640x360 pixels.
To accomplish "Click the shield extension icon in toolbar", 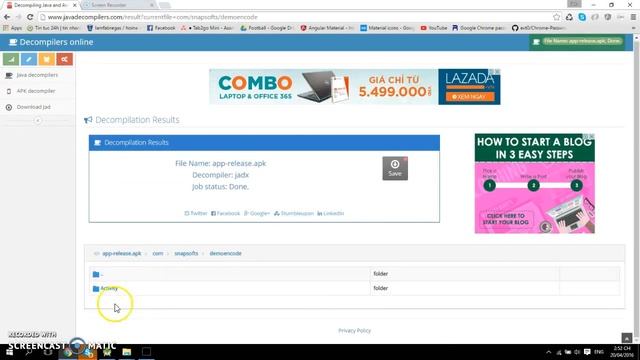I will click(x=608, y=17).
